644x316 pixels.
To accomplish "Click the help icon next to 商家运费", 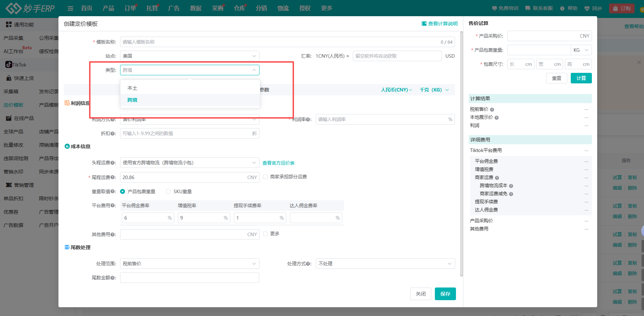I will point(497,178).
